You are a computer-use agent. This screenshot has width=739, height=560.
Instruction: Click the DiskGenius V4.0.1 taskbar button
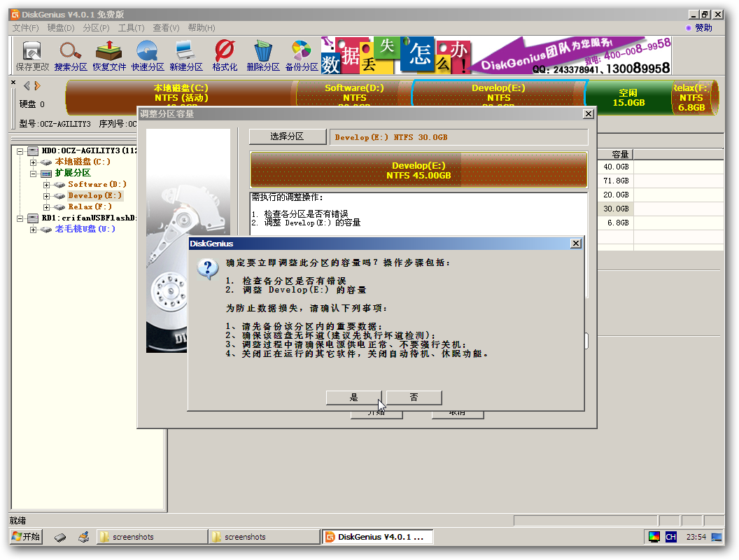point(377,537)
